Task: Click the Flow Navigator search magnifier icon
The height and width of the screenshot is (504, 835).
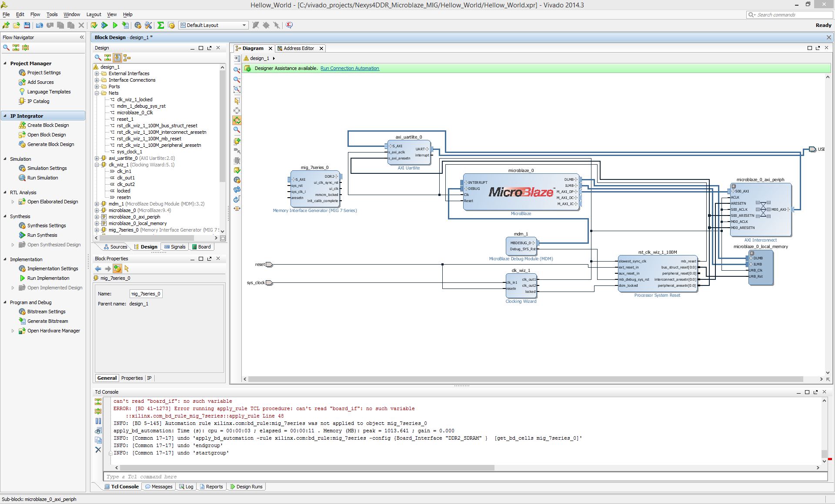Action: tap(6, 47)
